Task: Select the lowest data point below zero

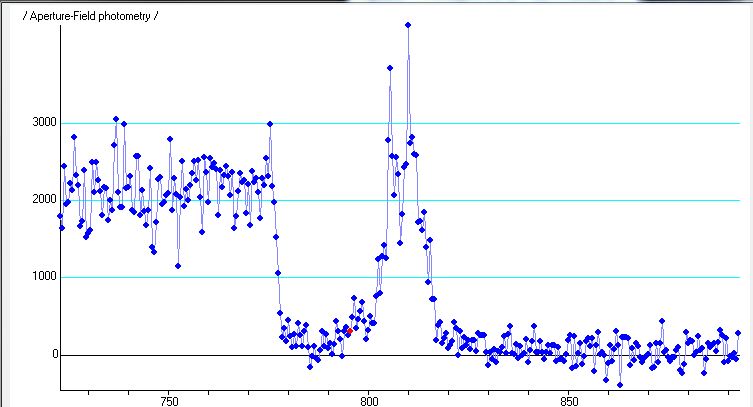Action: [x=619, y=385]
